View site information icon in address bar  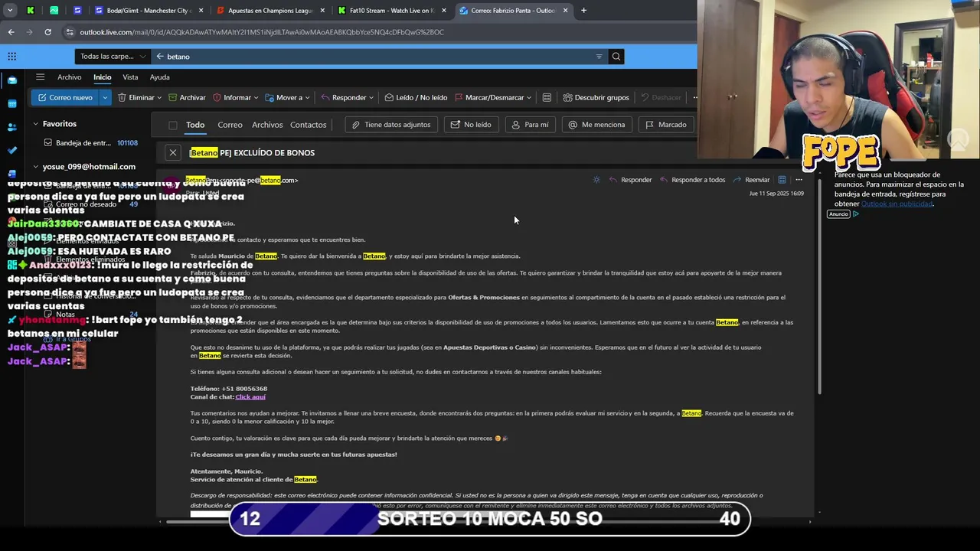[x=70, y=32]
